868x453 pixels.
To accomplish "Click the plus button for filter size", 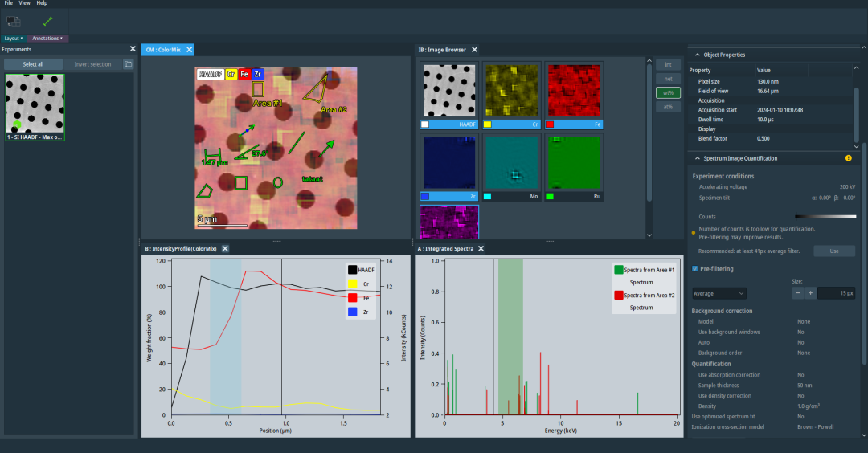I will 810,293.
